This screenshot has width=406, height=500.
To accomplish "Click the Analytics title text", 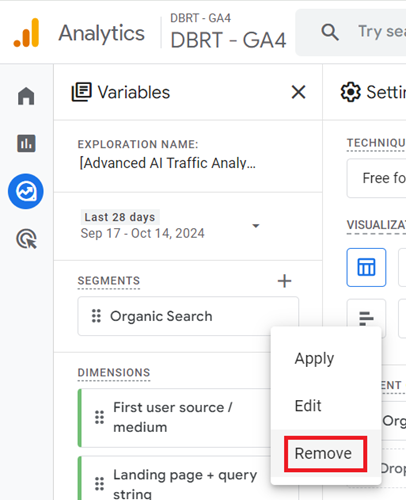I will [x=101, y=33].
